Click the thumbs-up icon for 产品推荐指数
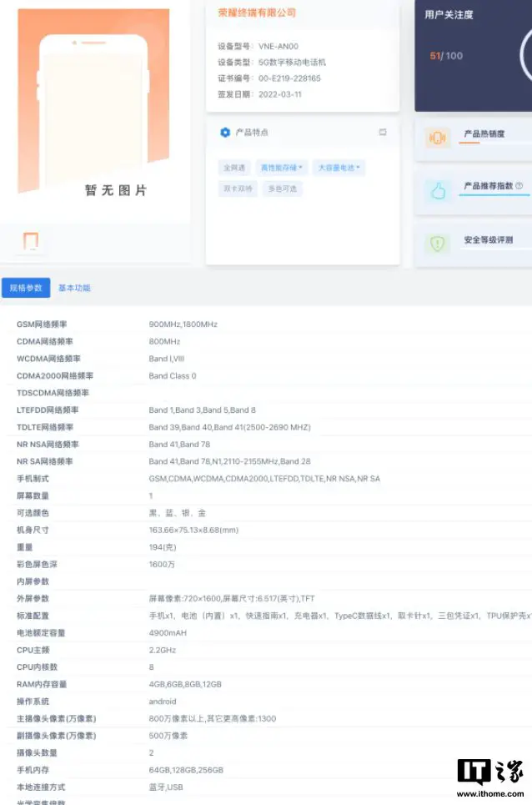The image size is (532, 805). point(438,190)
